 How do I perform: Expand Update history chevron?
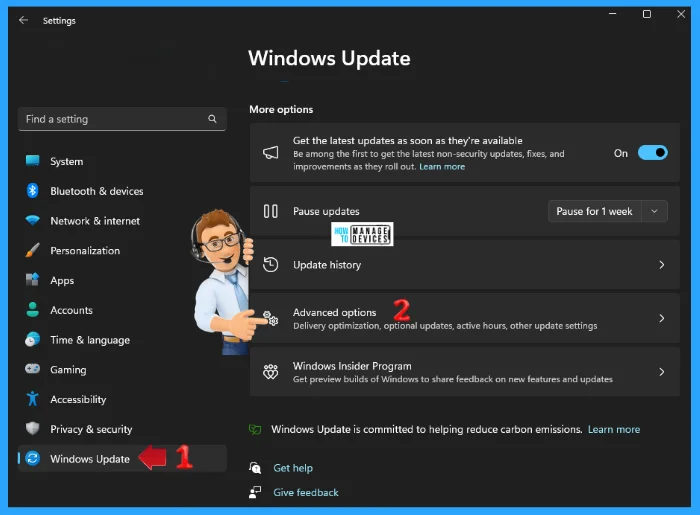662,265
